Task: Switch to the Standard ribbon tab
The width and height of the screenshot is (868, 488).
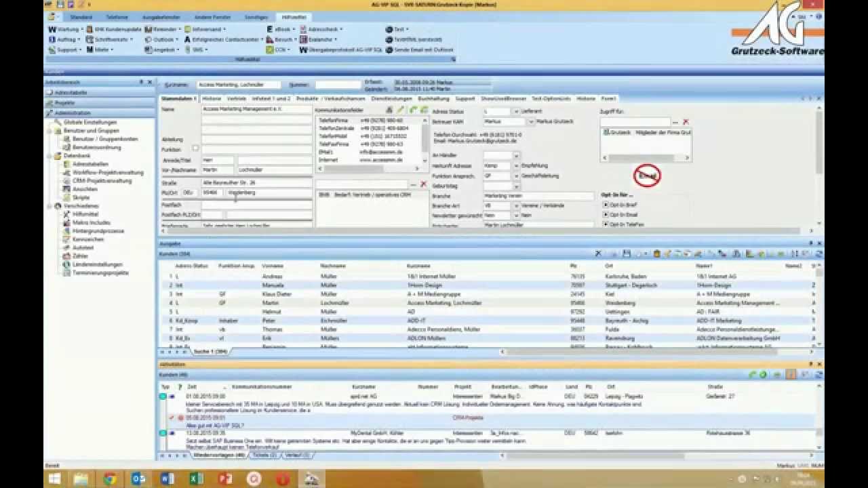Action: pyautogui.click(x=81, y=16)
